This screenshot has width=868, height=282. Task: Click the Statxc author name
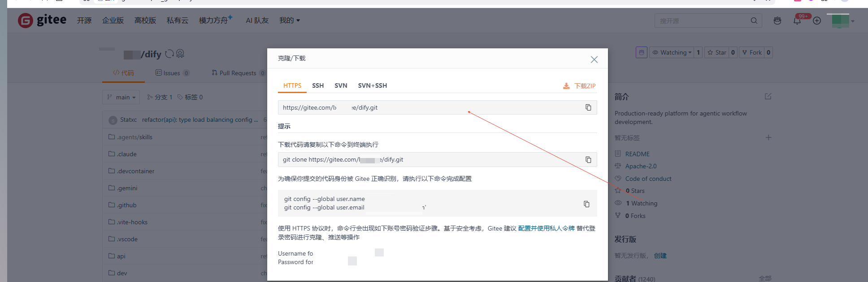coord(129,120)
